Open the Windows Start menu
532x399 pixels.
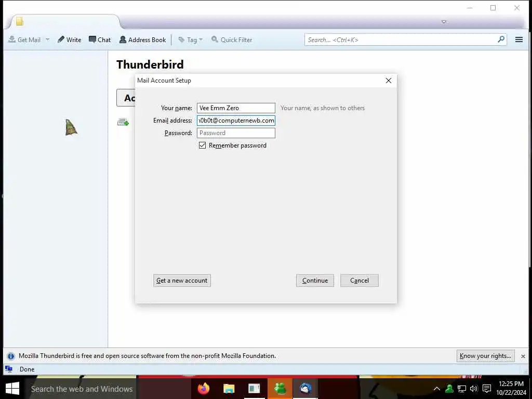click(x=12, y=389)
